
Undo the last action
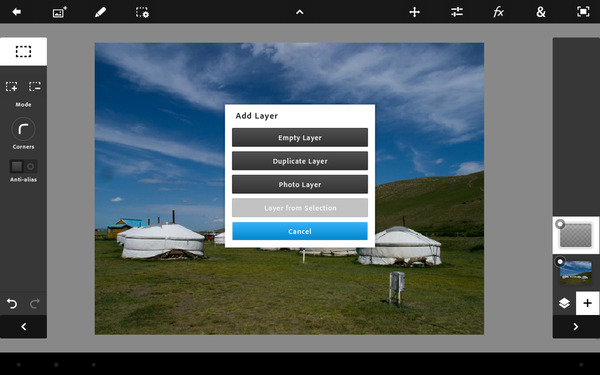[x=12, y=304]
